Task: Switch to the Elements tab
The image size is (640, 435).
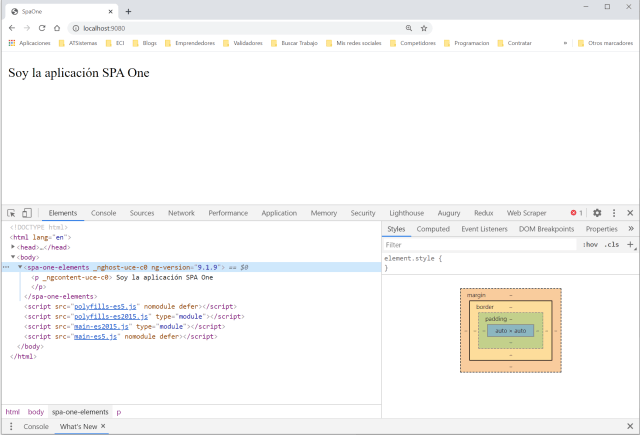Action: [x=63, y=213]
